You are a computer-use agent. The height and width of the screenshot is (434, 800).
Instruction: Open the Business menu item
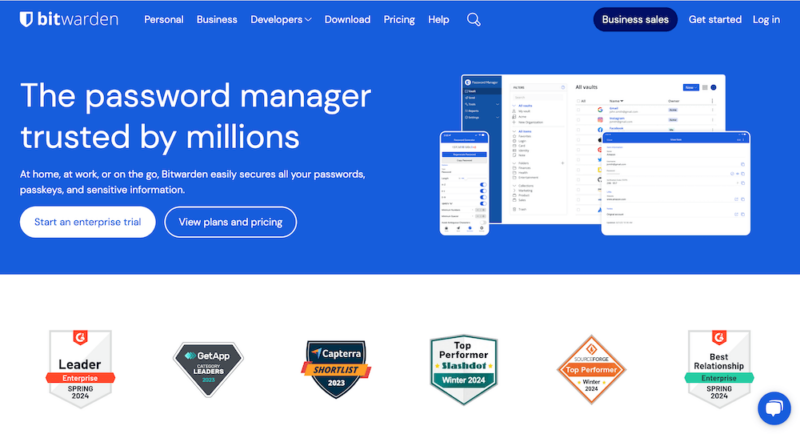tap(217, 19)
